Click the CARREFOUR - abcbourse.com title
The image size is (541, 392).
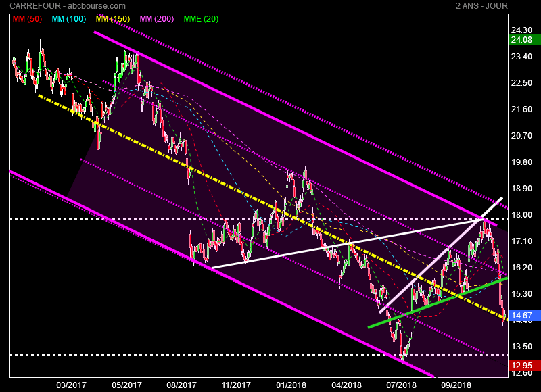[x=68, y=6]
